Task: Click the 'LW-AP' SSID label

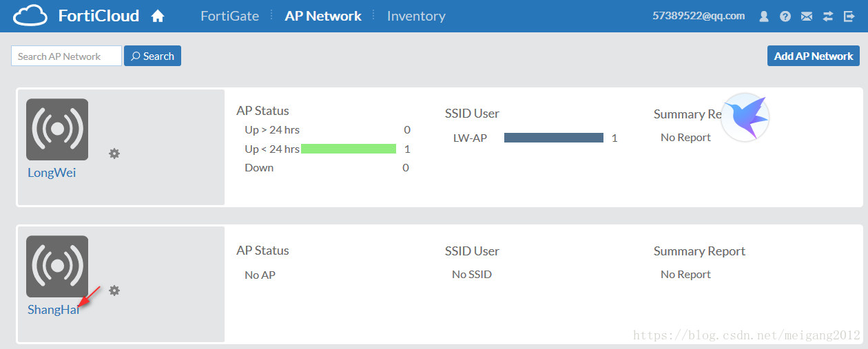Action: pos(470,138)
